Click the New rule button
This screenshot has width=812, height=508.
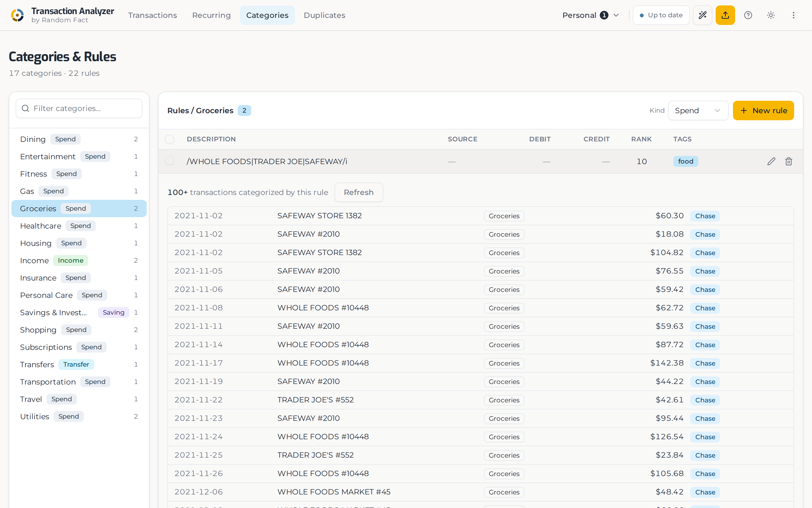[x=763, y=110]
